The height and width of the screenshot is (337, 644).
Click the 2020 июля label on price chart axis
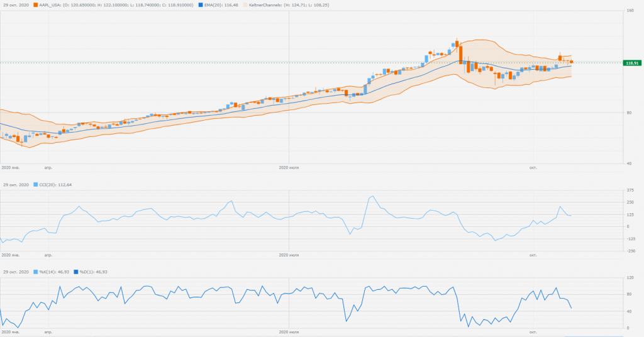tap(289, 168)
